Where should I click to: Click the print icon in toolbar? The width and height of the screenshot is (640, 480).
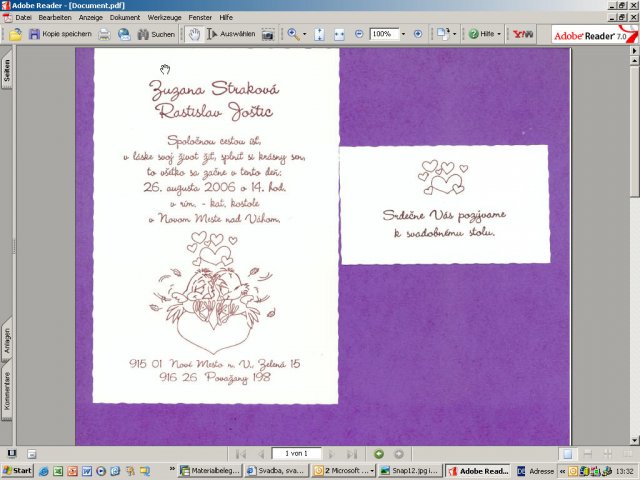[x=104, y=33]
